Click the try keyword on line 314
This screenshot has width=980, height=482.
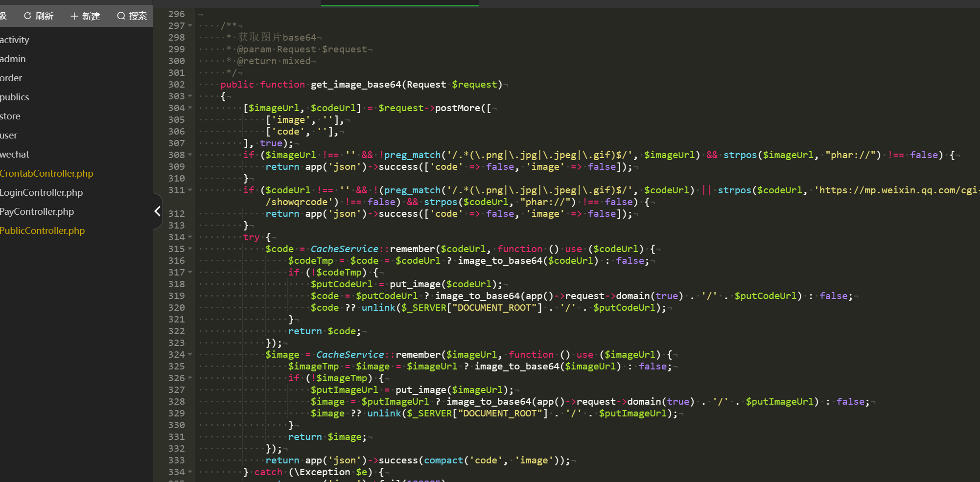click(251, 237)
